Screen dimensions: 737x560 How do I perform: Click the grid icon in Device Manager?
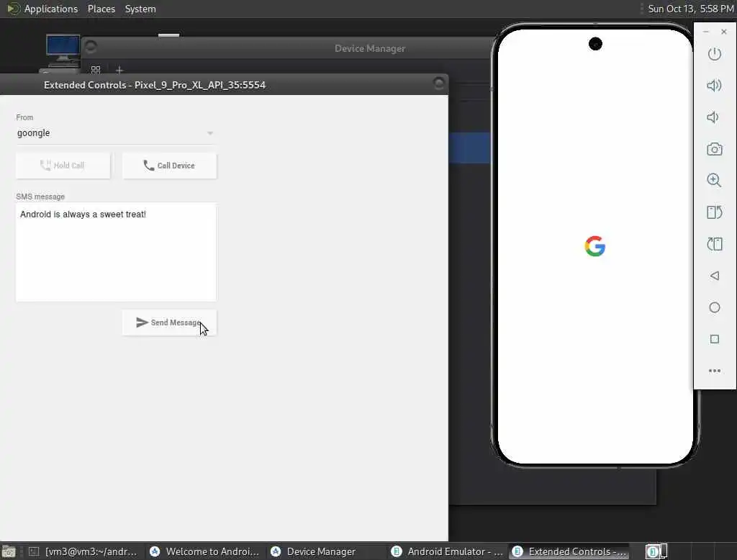pos(96,70)
